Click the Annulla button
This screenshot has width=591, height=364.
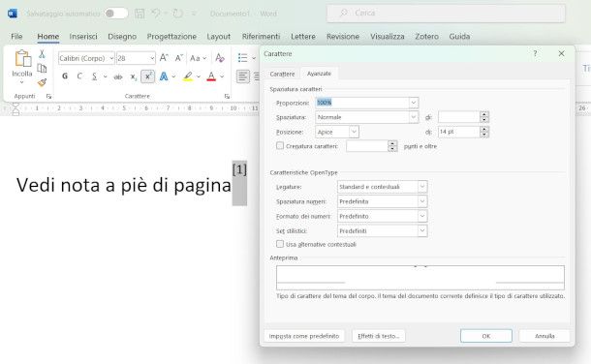pyautogui.click(x=544, y=336)
